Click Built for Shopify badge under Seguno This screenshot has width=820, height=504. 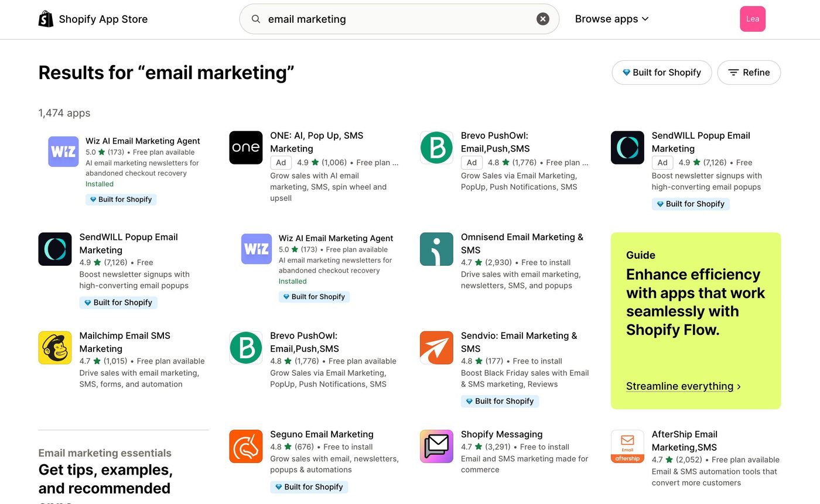[309, 487]
